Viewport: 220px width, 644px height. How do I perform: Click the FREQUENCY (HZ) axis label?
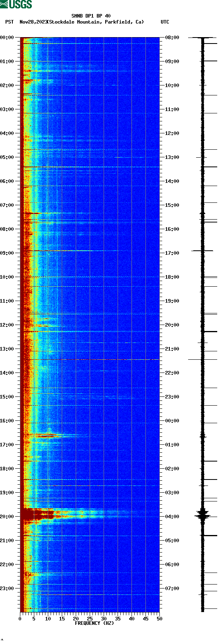94,623
